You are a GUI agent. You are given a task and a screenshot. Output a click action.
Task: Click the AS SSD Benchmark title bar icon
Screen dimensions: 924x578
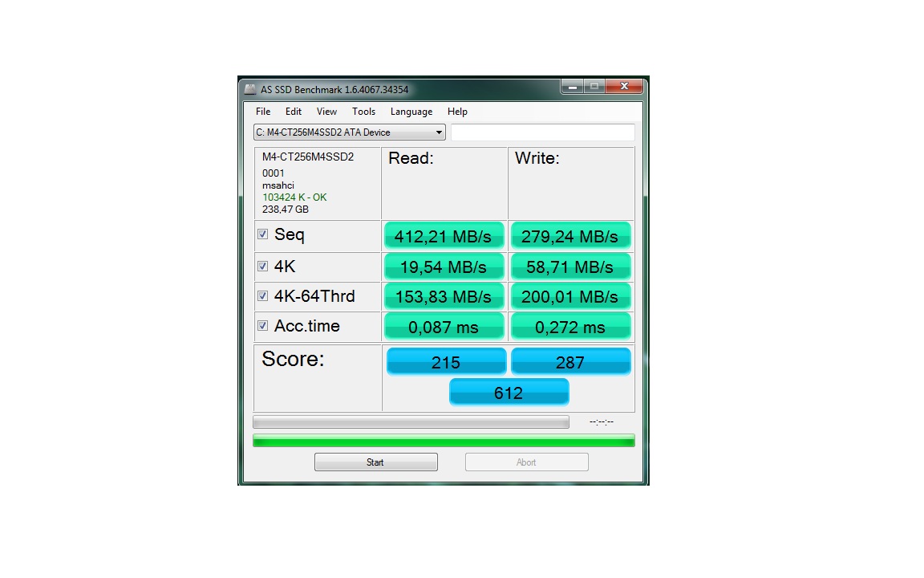point(250,90)
